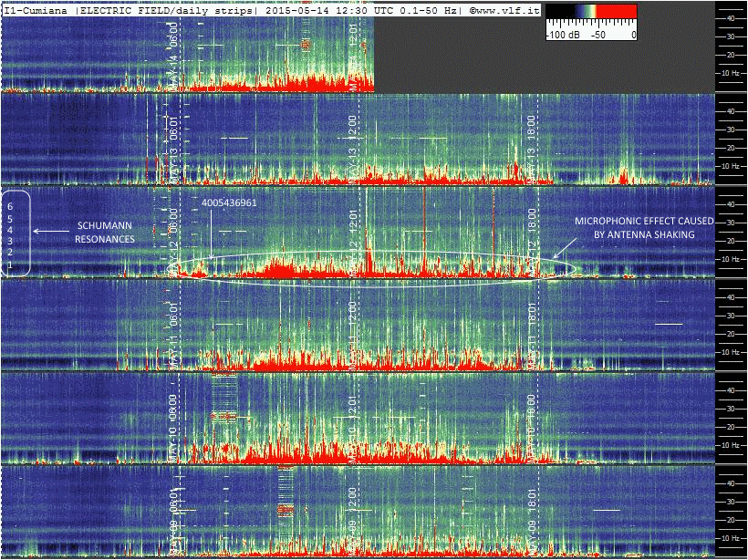
Task: Click Schumann resonance number 6 in box
Action: 10,207
